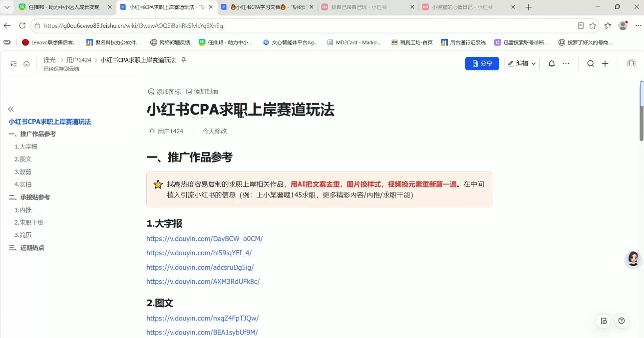
Task: Click 今天修改 modification info
Action: tap(215, 131)
